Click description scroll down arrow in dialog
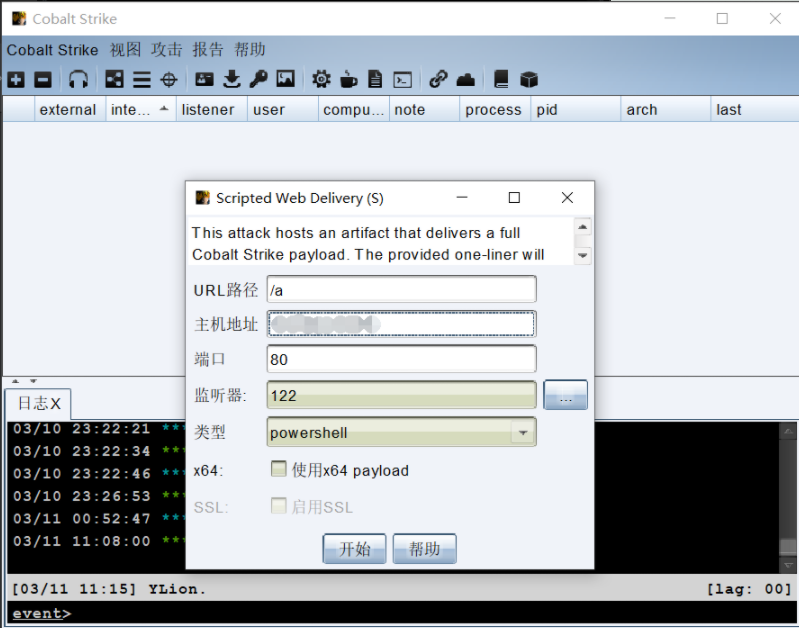 582,255
